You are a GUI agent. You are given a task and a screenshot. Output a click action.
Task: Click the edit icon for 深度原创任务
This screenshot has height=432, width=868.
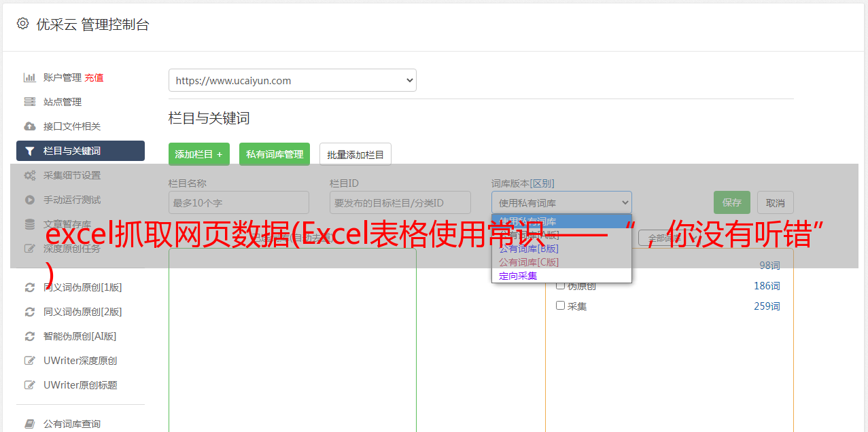tap(29, 249)
